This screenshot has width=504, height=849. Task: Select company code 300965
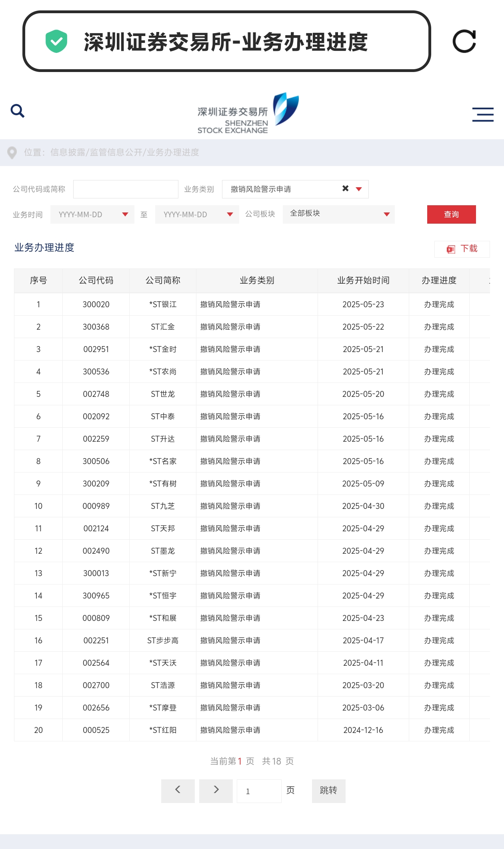pyautogui.click(x=96, y=596)
